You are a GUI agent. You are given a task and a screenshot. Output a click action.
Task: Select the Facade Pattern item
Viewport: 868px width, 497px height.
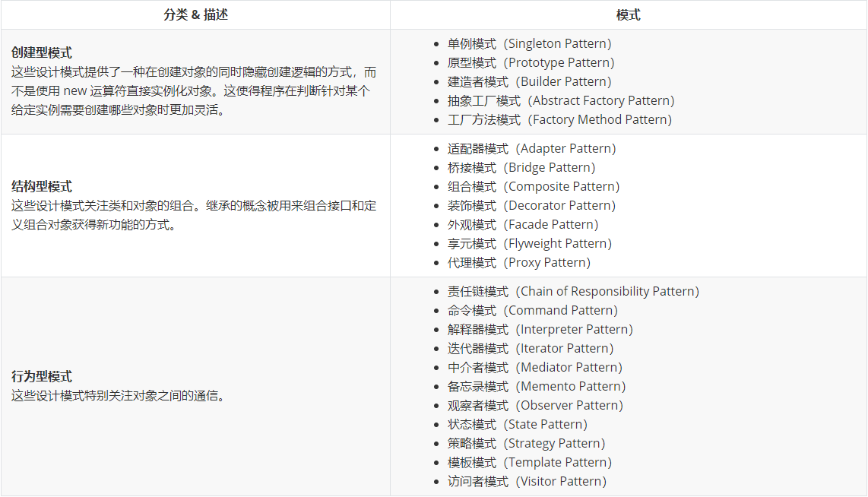(522, 225)
